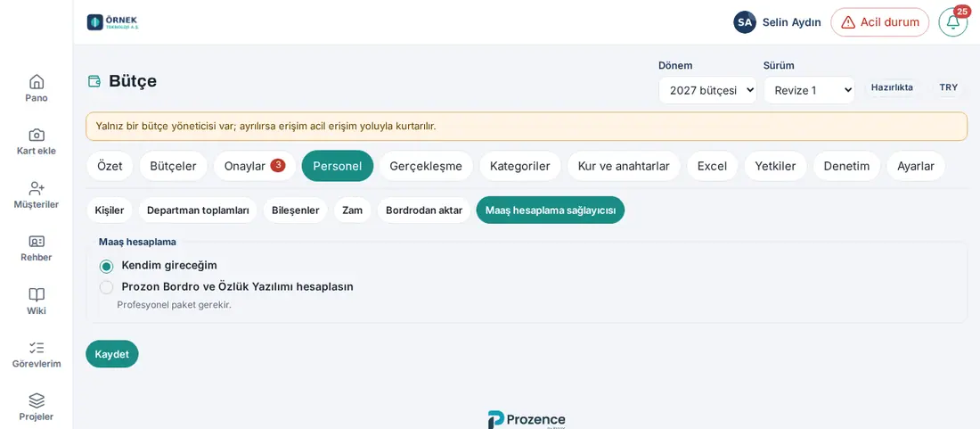Click the warning triangle in Acil durum
This screenshot has width=980, height=429.
point(847,22)
